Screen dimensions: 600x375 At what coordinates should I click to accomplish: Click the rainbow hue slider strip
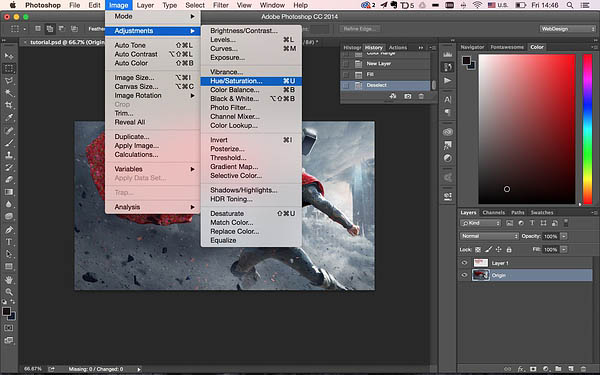coord(587,129)
